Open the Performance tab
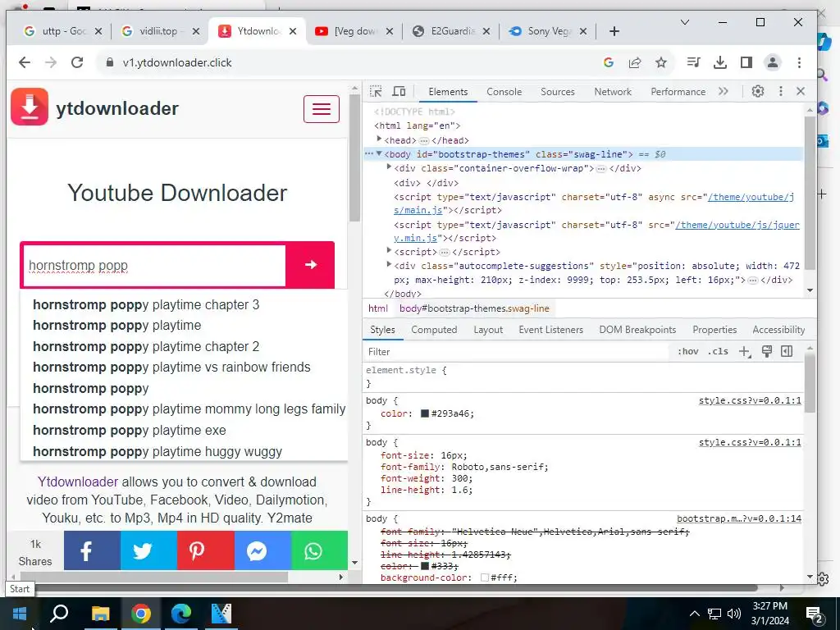The height and width of the screenshot is (630, 840). click(x=678, y=92)
